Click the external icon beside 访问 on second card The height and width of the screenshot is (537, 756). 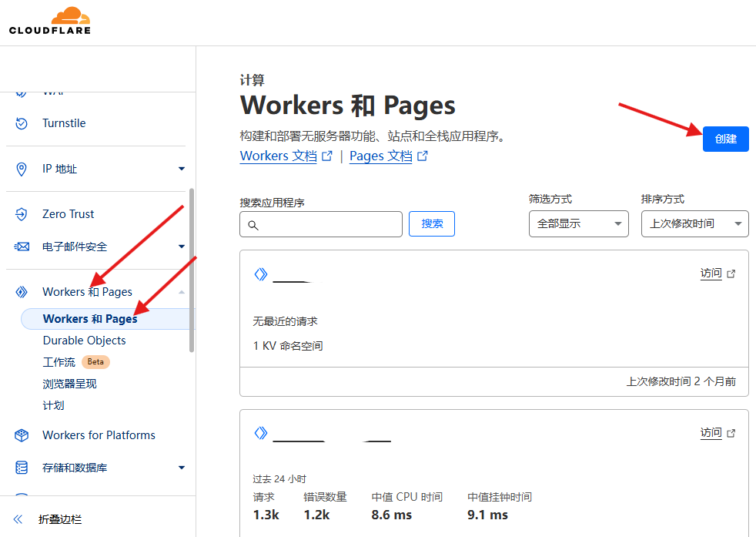coord(731,433)
